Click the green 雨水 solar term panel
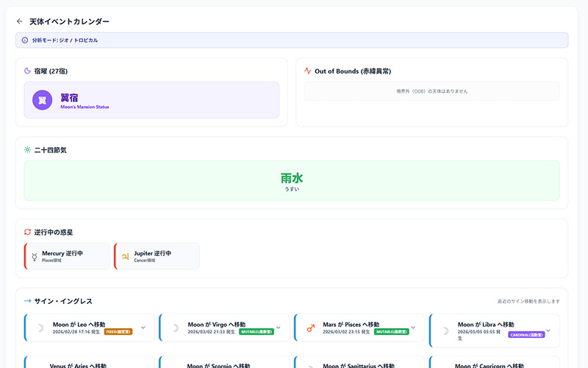 (292, 180)
